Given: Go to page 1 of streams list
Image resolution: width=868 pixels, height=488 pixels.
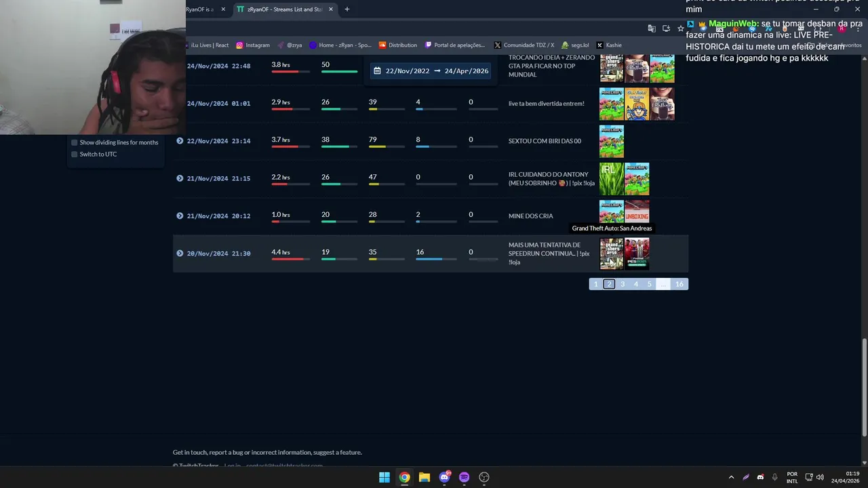Looking at the screenshot, I should [x=595, y=284].
